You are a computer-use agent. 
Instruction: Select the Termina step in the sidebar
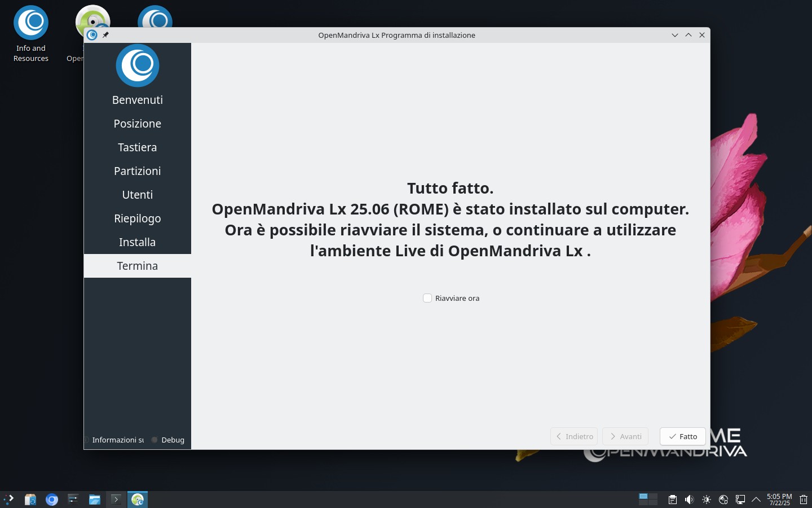click(x=137, y=266)
